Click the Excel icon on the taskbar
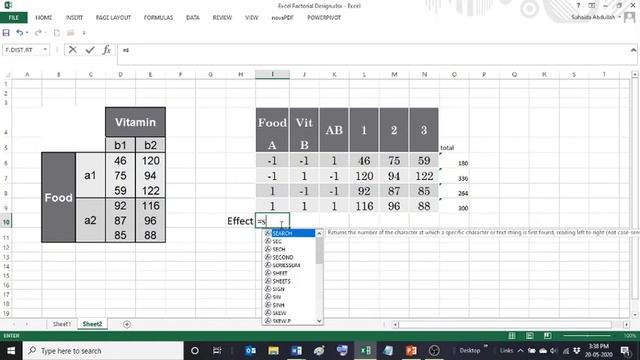Image resolution: width=640 pixels, height=360 pixels. pos(365,351)
